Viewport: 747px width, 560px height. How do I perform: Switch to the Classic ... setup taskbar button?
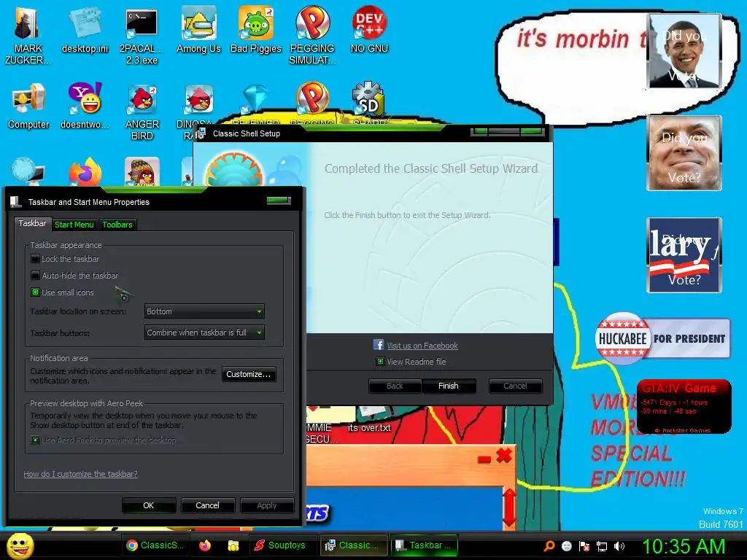tap(352, 545)
